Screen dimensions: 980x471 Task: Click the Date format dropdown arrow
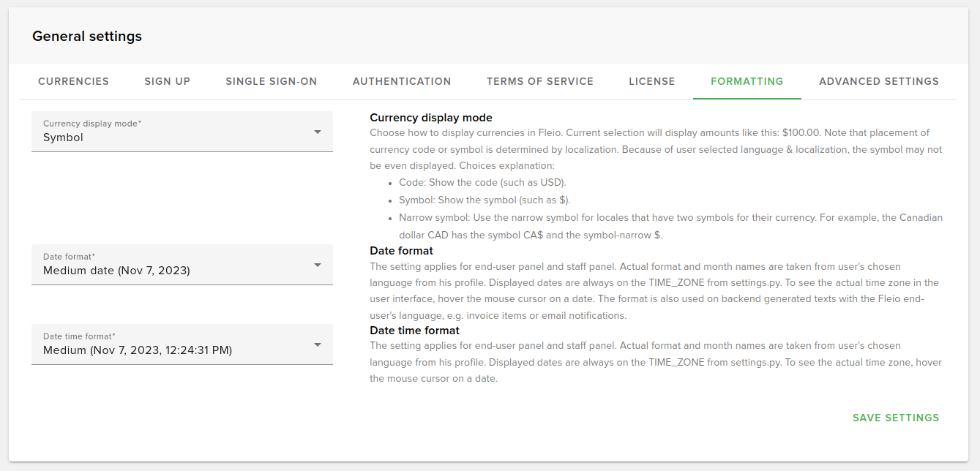tap(318, 265)
